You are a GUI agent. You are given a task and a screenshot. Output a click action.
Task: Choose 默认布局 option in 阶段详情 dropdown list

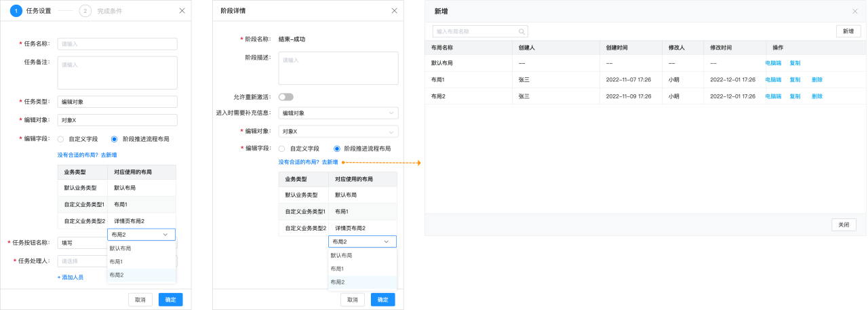362,256
